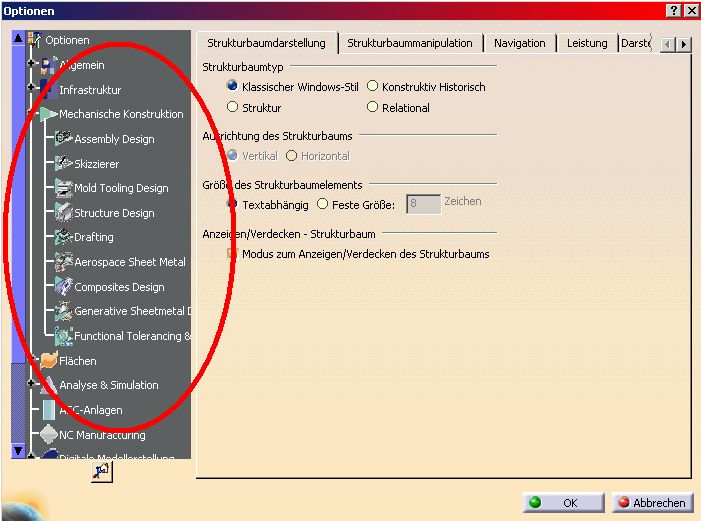Screen dimensions: 701x521
Task: Click the AEC-Anlagen icon
Action: tap(49, 410)
